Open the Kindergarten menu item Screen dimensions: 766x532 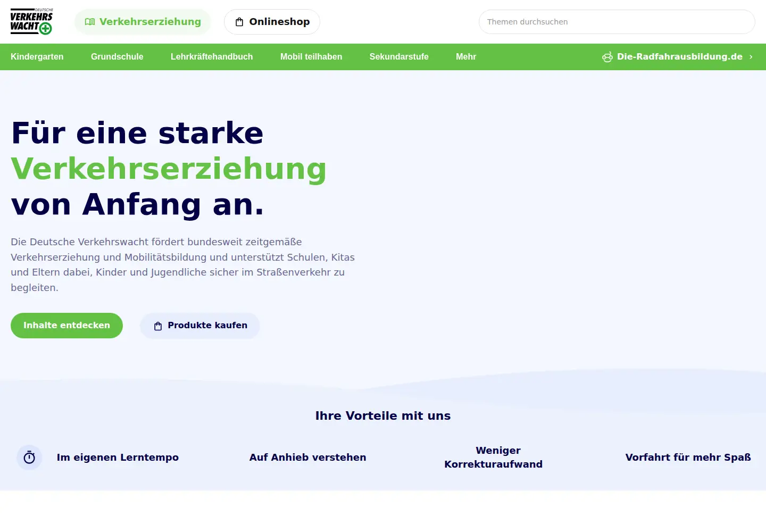point(37,57)
